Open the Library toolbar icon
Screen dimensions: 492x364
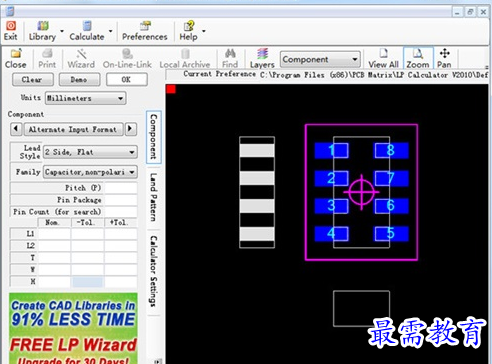(x=43, y=26)
